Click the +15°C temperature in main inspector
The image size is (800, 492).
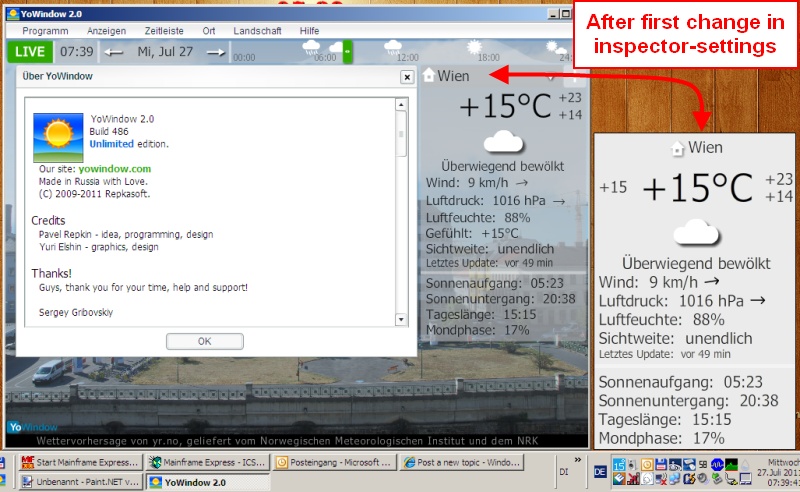click(x=505, y=106)
